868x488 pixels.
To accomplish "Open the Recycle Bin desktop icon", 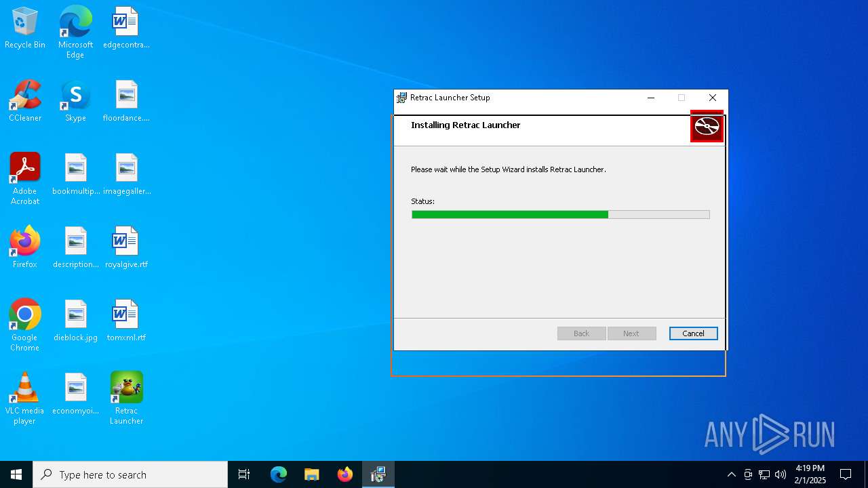I will pos(25,28).
